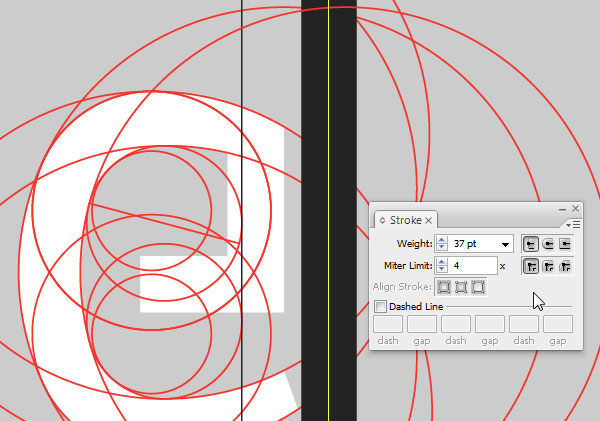The height and width of the screenshot is (421, 600).
Task: Click the second gap field
Action: 490,324
